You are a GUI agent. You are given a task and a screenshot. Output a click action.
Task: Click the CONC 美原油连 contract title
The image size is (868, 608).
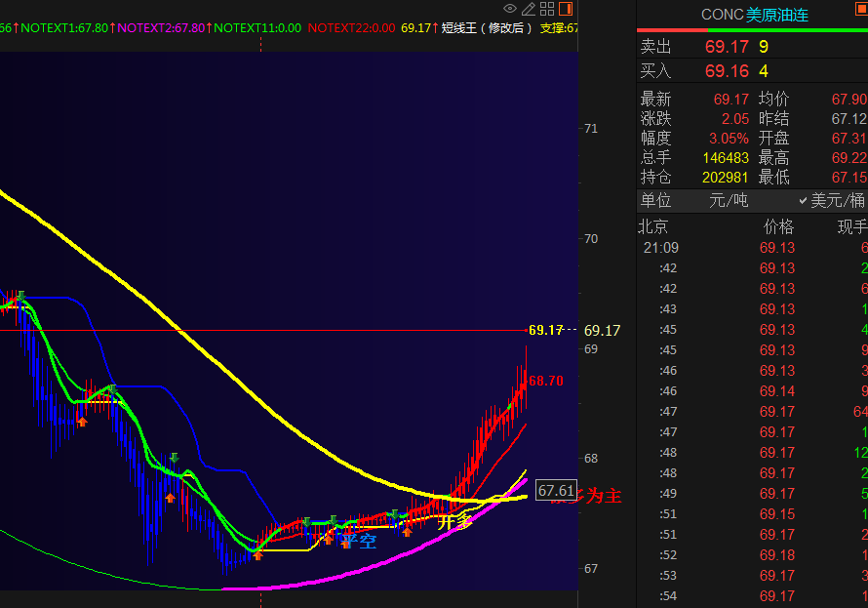tap(755, 15)
